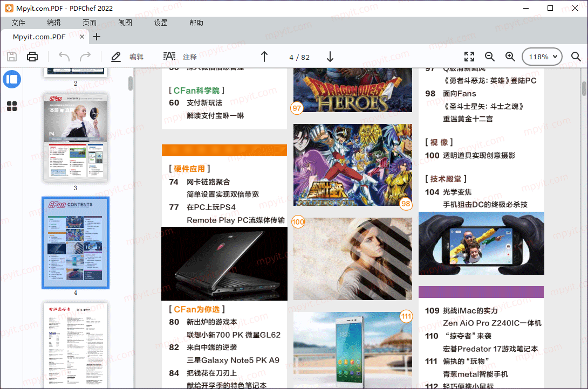Click the thumbnail panel scrollbar
588x389 pixels.
131,84
